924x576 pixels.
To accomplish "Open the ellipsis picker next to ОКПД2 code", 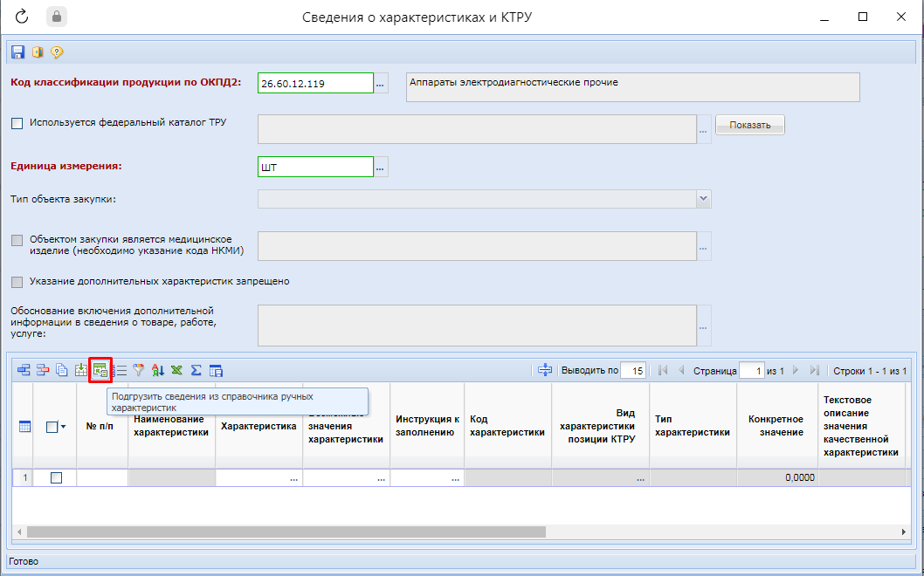I will [x=381, y=84].
